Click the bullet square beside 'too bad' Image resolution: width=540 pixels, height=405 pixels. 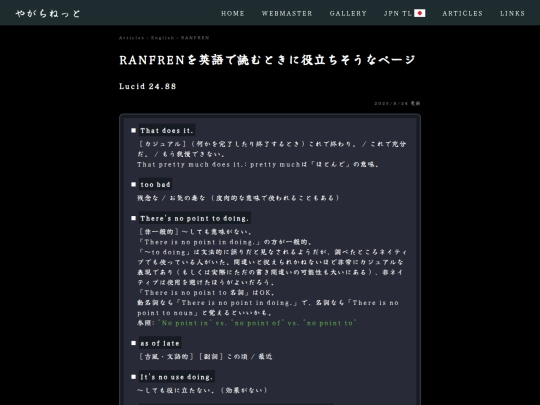[x=134, y=185]
